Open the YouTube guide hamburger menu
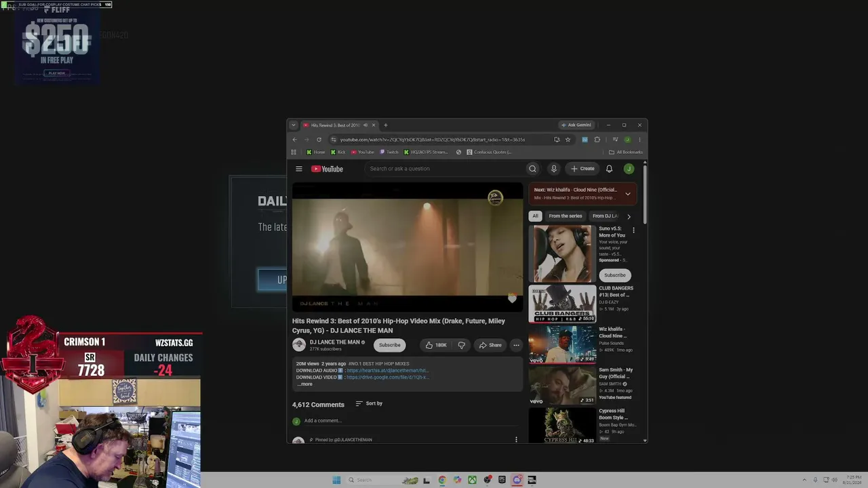868x488 pixels. pyautogui.click(x=298, y=169)
